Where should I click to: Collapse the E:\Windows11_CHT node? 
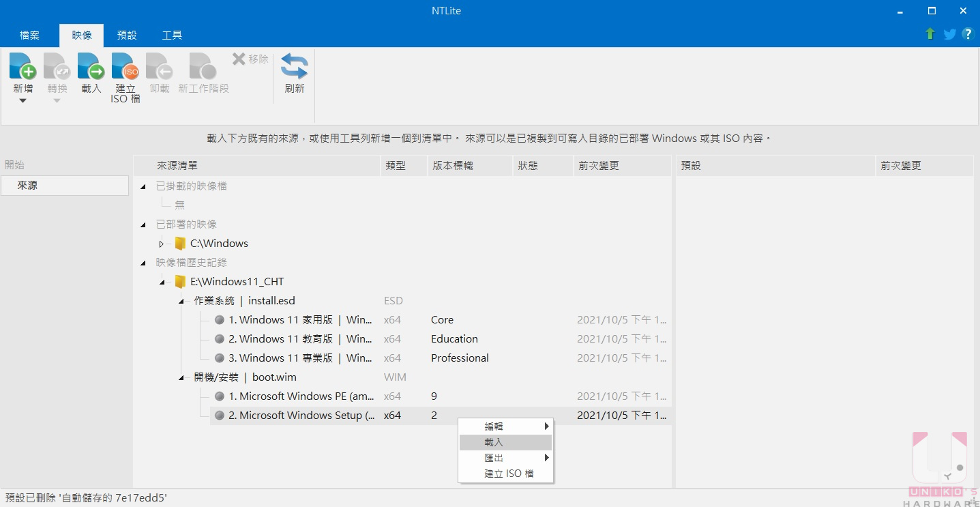click(x=162, y=282)
